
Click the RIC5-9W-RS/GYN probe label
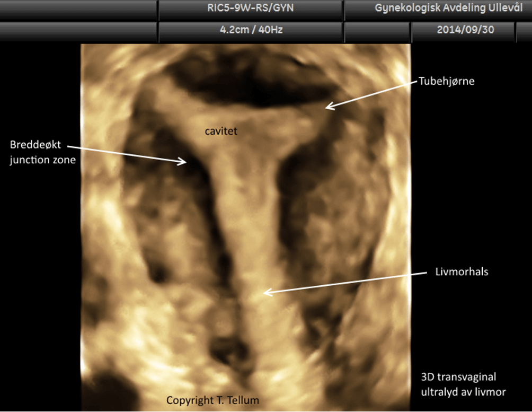tap(251, 8)
